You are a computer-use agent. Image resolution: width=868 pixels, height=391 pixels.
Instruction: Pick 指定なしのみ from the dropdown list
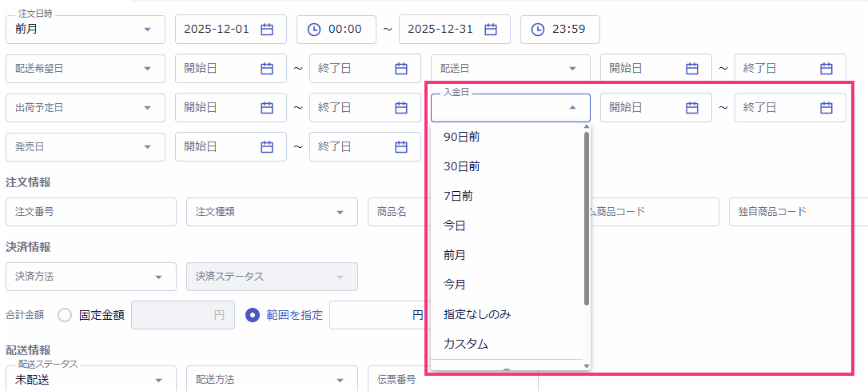[477, 314]
